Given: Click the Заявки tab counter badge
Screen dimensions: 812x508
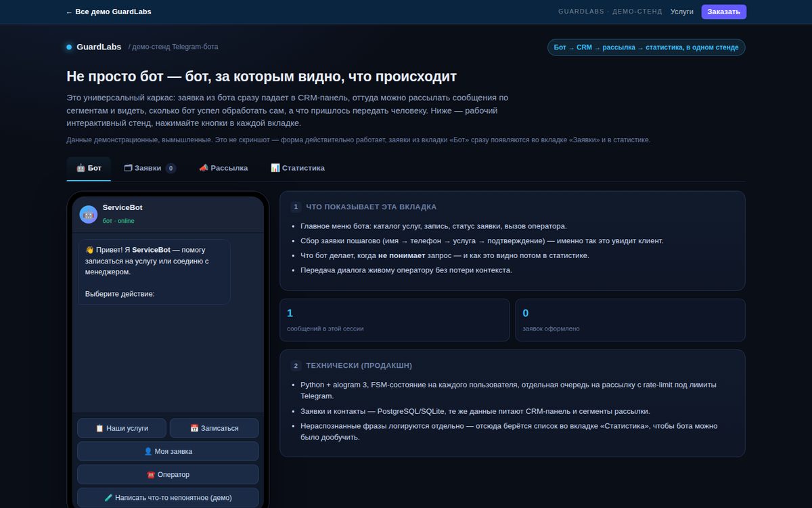Looking at the screenshot, I should pos(171,168).
